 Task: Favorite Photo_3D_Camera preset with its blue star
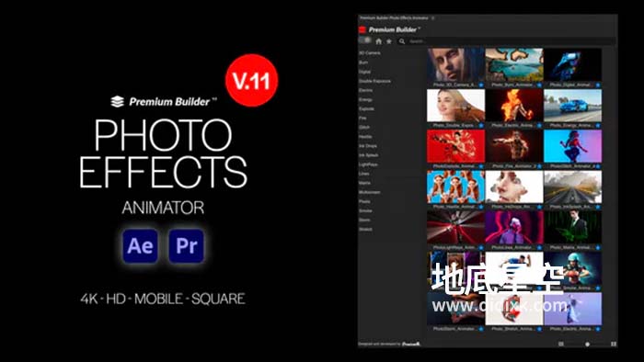481,85
